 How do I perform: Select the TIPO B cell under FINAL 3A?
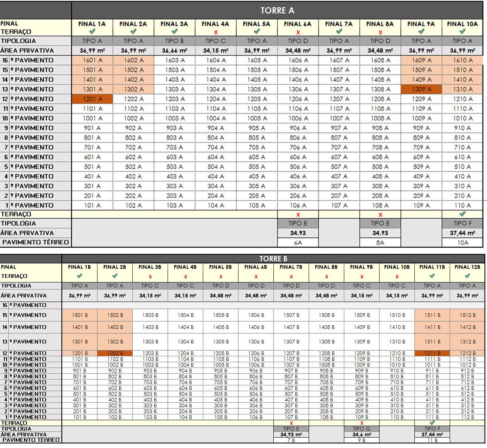coord(175,41)
